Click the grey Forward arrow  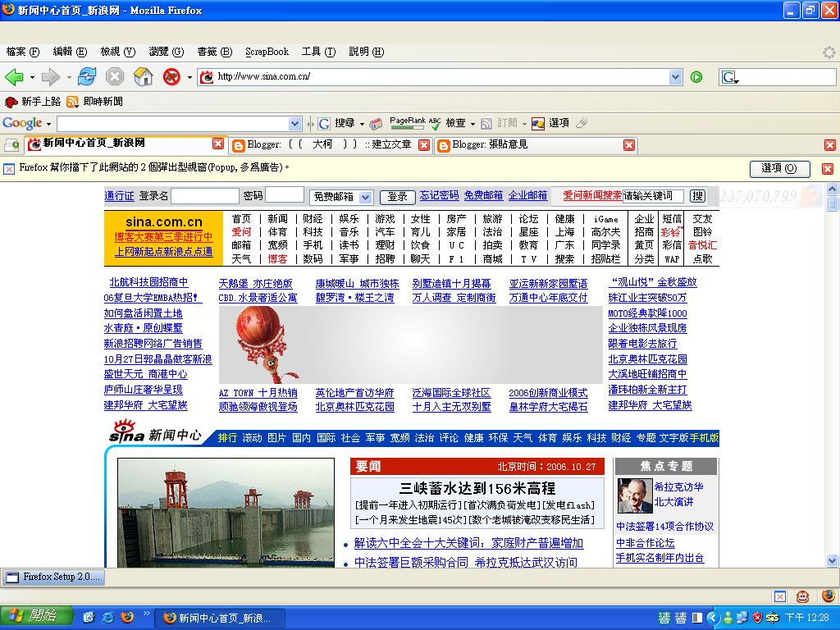(x=50, y=77)
